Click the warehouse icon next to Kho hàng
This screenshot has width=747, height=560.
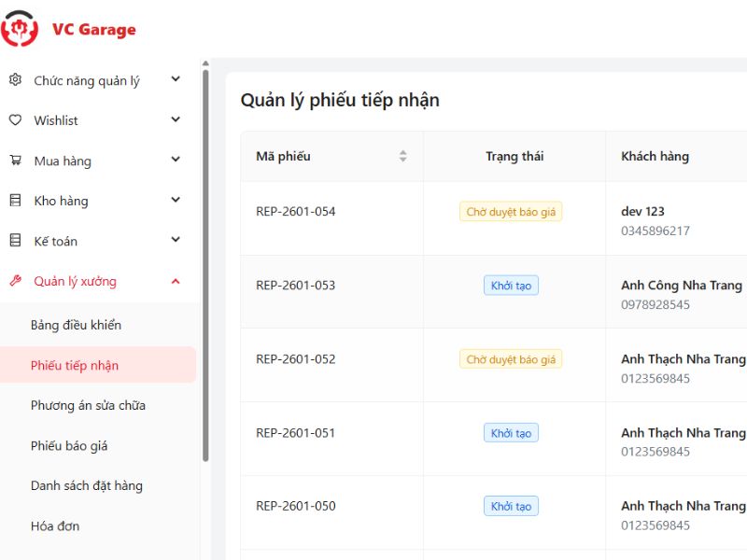[18, 201]
